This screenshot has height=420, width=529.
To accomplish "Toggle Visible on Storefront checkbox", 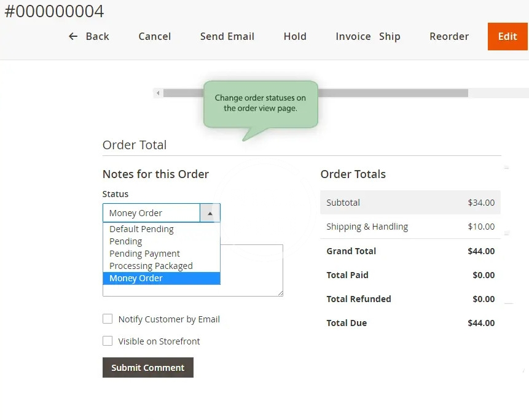I will pyautogui.click(x=108, y=341).
